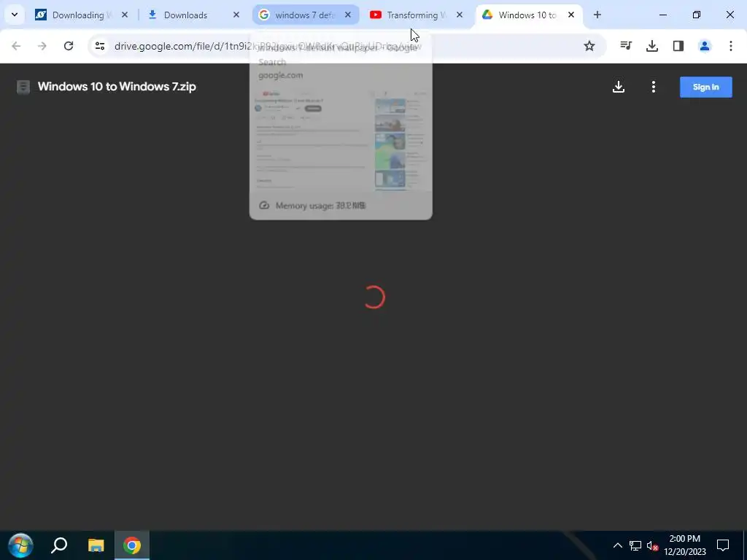
Task: Reload the current page
Action: 69,46
